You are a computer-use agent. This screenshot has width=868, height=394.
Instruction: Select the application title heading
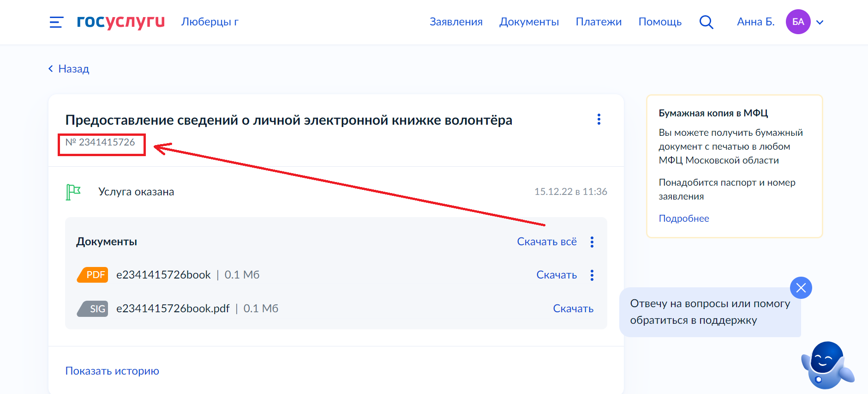289,120
